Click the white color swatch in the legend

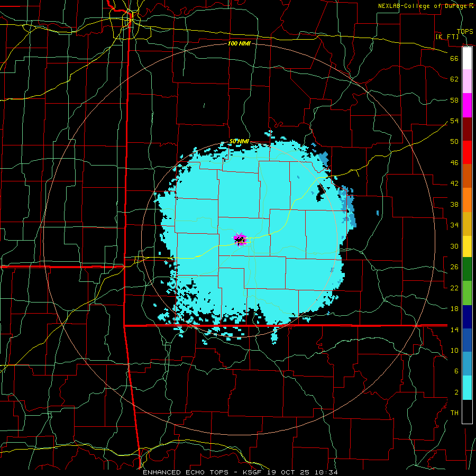(467, 58)
